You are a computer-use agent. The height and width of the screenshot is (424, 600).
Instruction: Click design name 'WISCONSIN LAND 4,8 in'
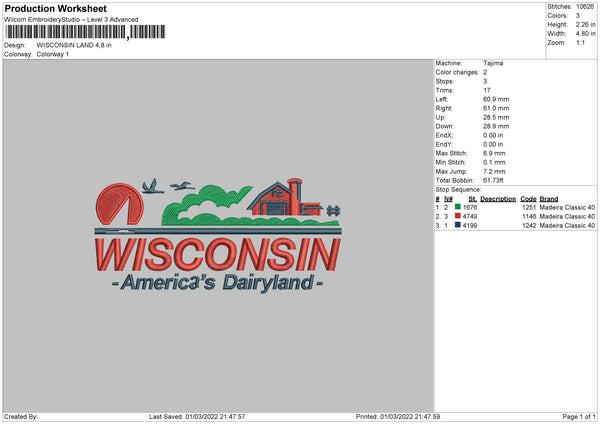coord(74,45)
